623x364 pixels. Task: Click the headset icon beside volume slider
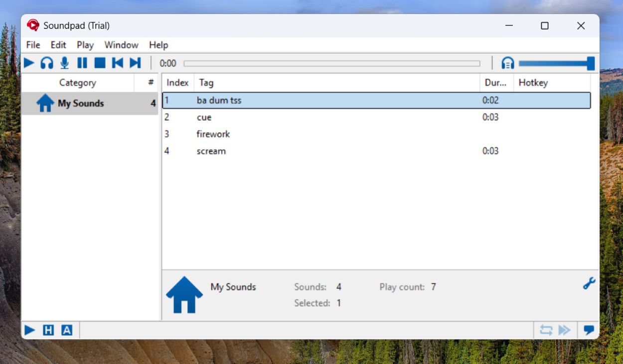coord(507,63)
